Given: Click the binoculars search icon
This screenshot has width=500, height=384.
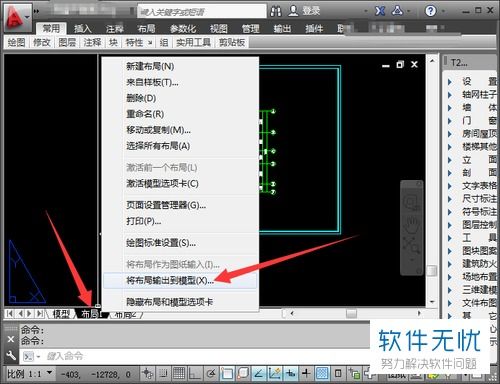Looking at the screenshot, I should coord(276,11).
